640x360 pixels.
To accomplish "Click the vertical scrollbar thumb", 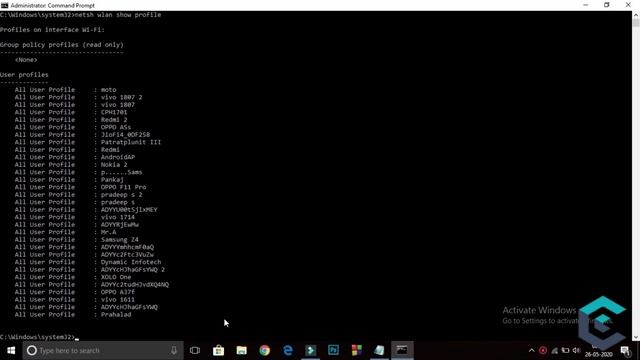I will pyautogui.click(x=636, y=22).
